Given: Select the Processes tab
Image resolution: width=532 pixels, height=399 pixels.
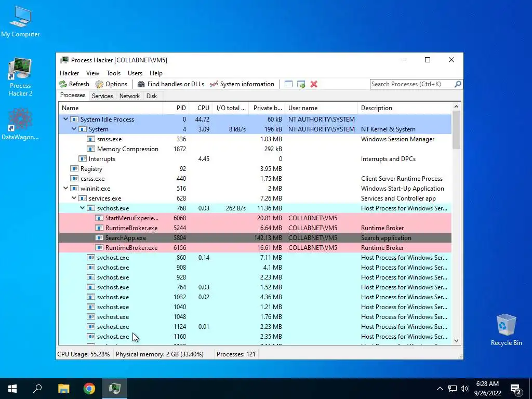Looking at the screenshot, I should click(73, 96).
